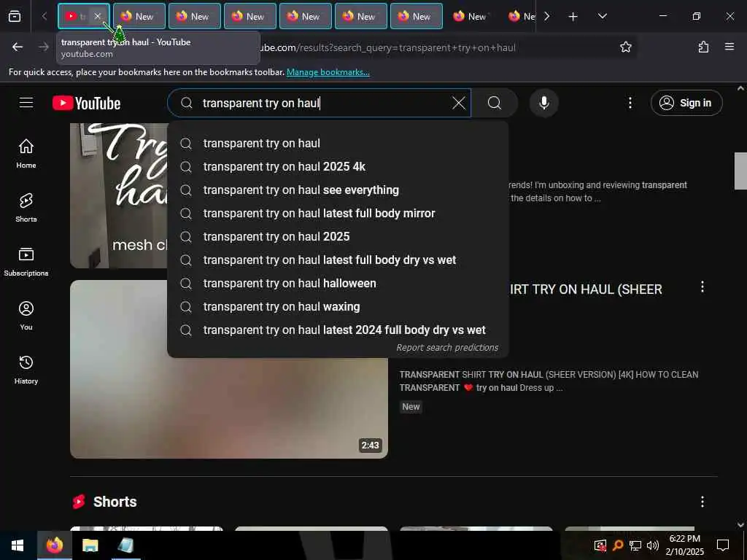
Task: Select suggestion 'transparent try on haul 2025 4k'
Action: 338,167
